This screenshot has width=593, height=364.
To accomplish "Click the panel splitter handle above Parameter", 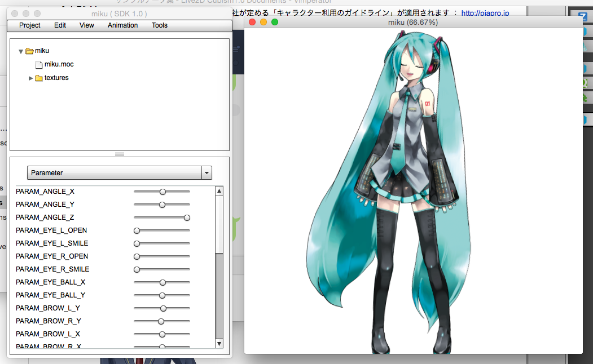I will pos(120,154).
